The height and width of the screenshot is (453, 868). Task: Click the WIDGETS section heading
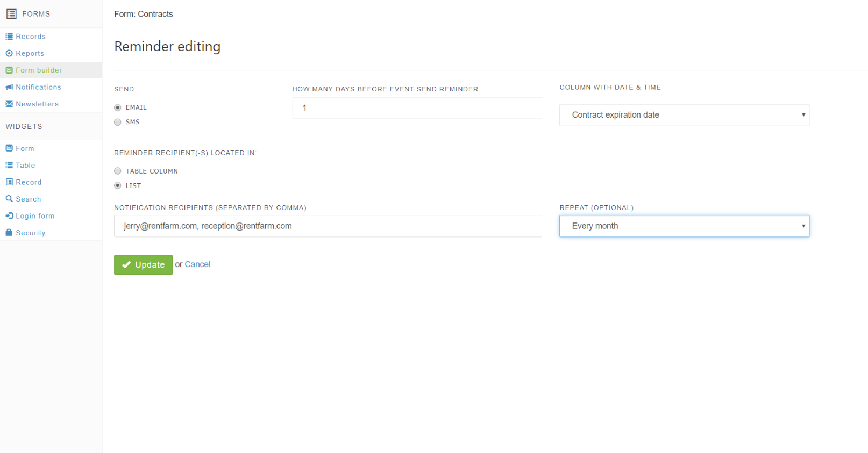pyautogui.click(x=24, y=126)
